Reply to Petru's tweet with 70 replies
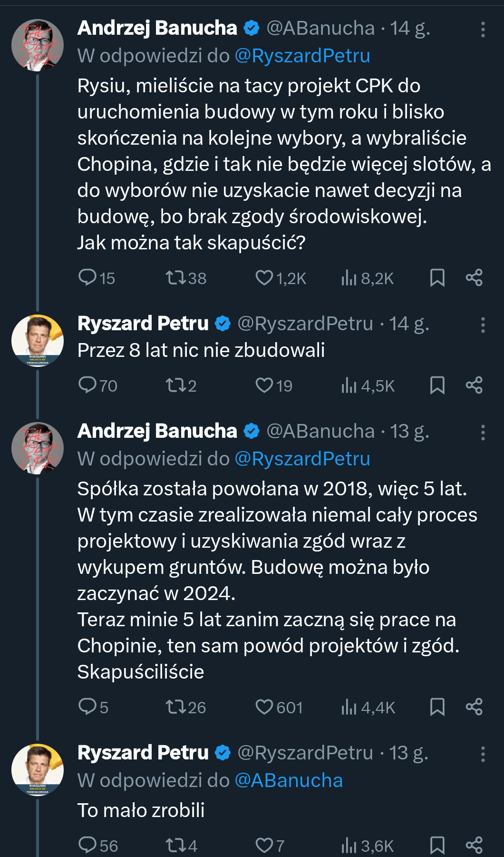Screen dimensions: 504x857 (x=87, y=385)
